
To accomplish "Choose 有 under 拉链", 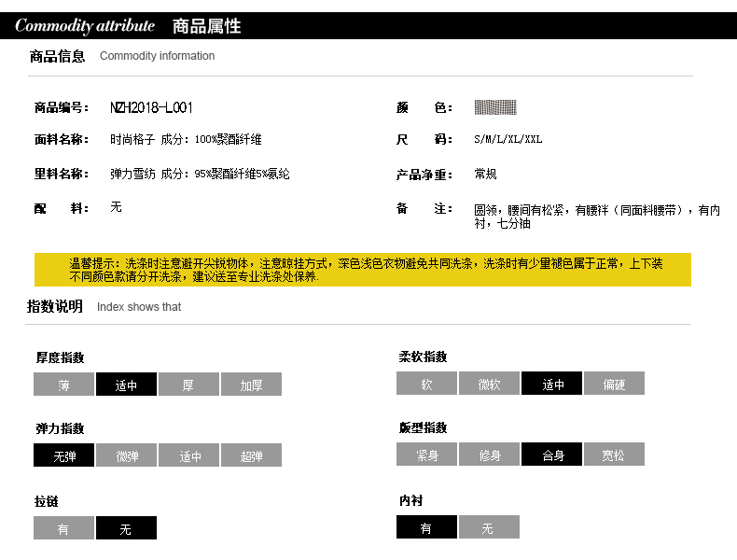I will click(64, 528).
